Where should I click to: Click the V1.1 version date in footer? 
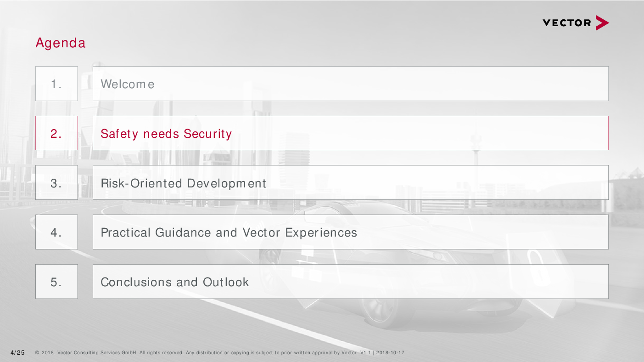[382, 353]
